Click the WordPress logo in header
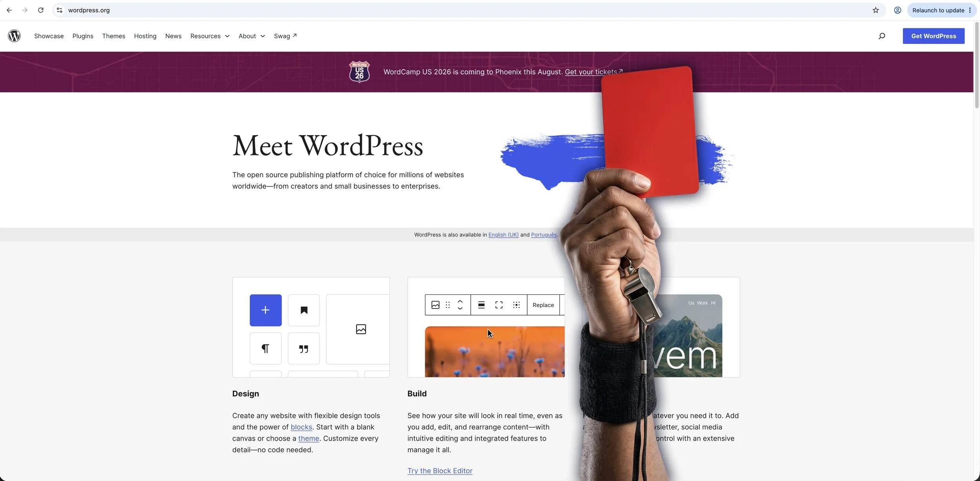 [x=14, y=36]
